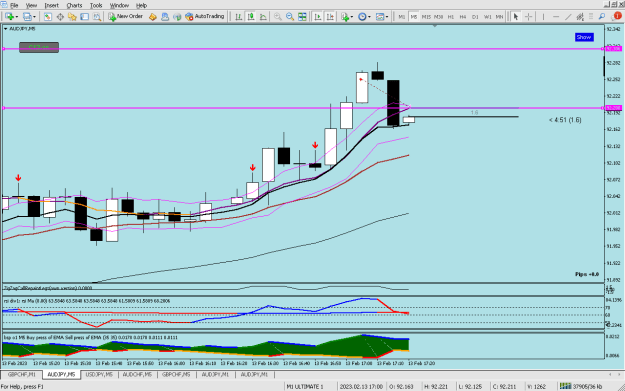Zoom out on the chart
625x391 pixels.
click(x=290, y=16)
